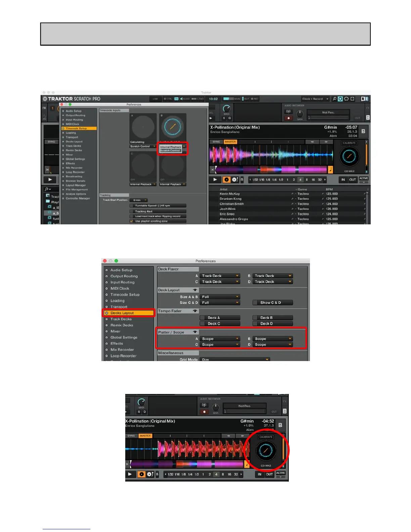Uncheck Use playlist scrolling zone
The height and width of the screenshot is (532, 411).
tap(131, 221)
